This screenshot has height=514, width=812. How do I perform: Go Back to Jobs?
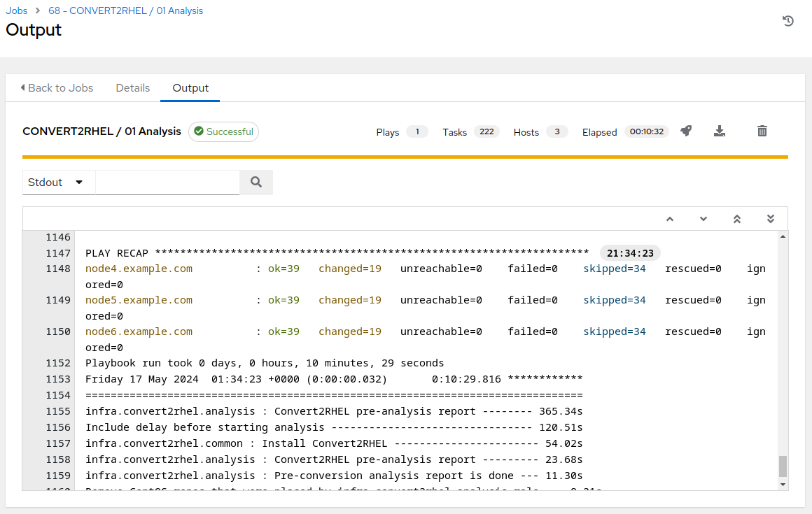click(x=57, y=88)
